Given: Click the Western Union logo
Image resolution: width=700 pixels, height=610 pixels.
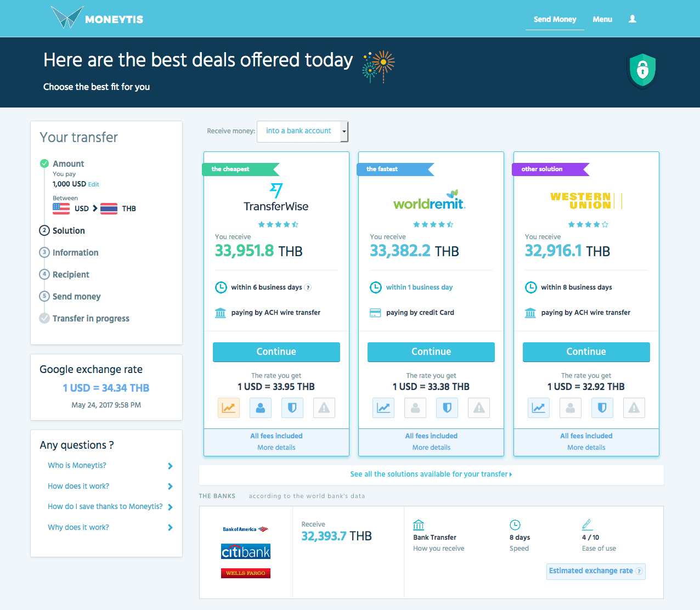Looking at the screenshot, I should [585, 201].
